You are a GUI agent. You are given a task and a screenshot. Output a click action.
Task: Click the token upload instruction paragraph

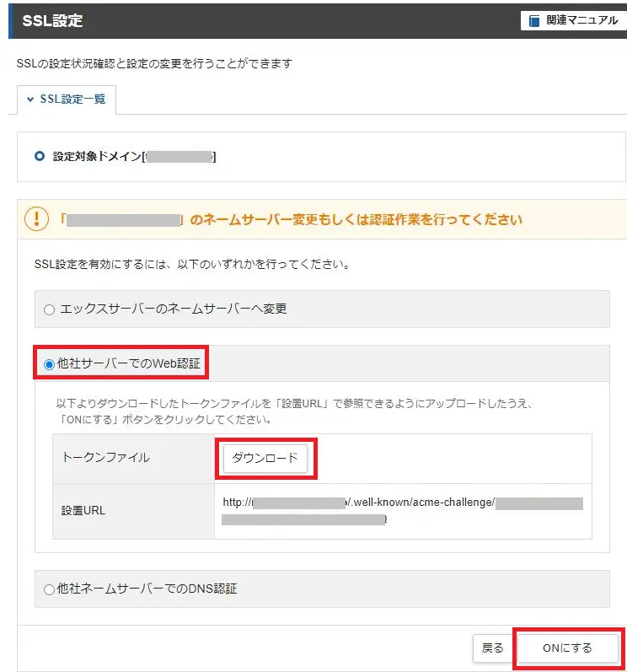pos(295,412)
